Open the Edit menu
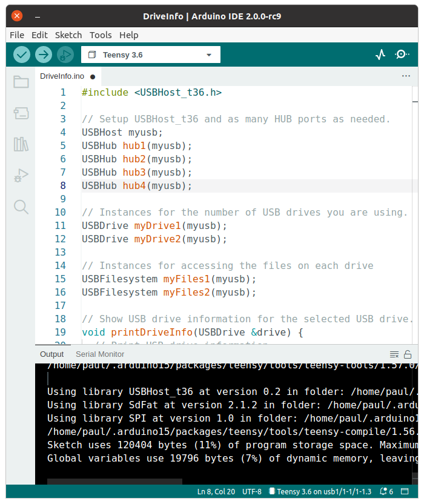 pos(39,35)
